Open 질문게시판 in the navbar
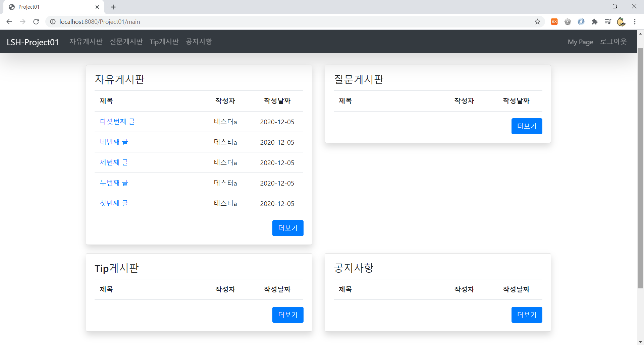This screenshot has width=644, height=345. [x=126, y=42]
